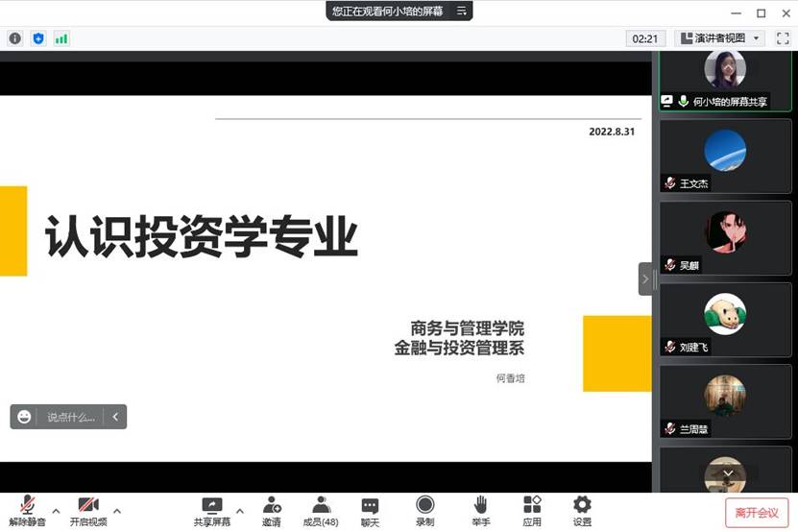Viewport: 798px width, 532px height.
Task: Click 离开会议 to leave meeting
Action: (x=757, y=513)
